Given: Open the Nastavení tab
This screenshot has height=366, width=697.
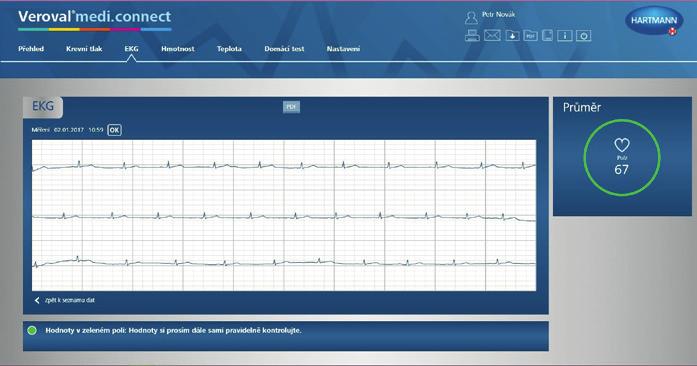Looking at the screenshot, I should point(343,49).
